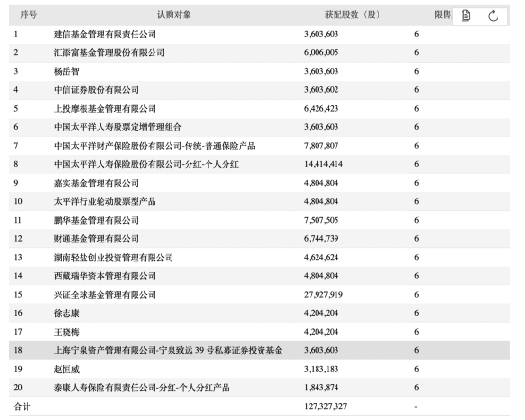Click total share count 127,327,327
Screen dimensions: 525x420
tap(325, 406)
